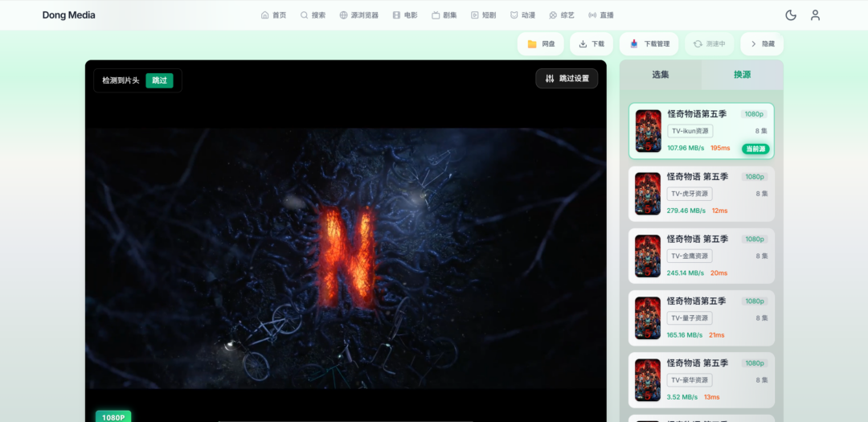
Task: Go to the 电影 movies section
Action: click(405, 15)
